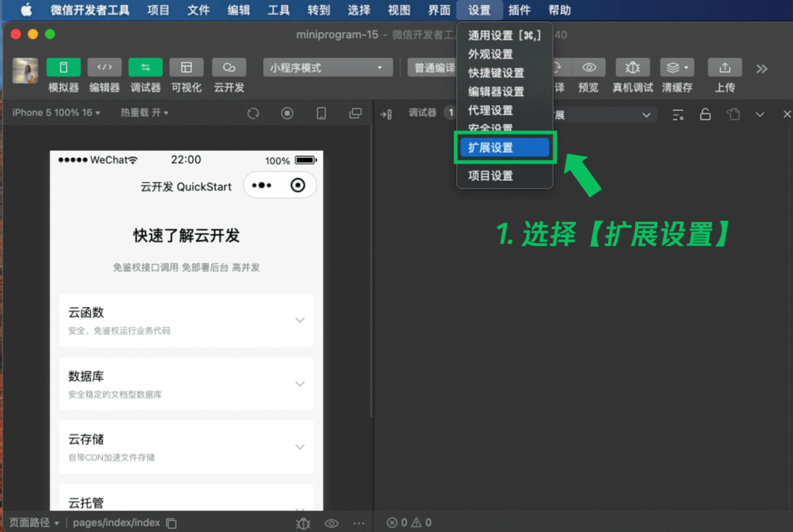Image resolution: width=793 pixels, height=532 pixels.
Task: Select 通用设置 menu entry
Action: point(504,35)
